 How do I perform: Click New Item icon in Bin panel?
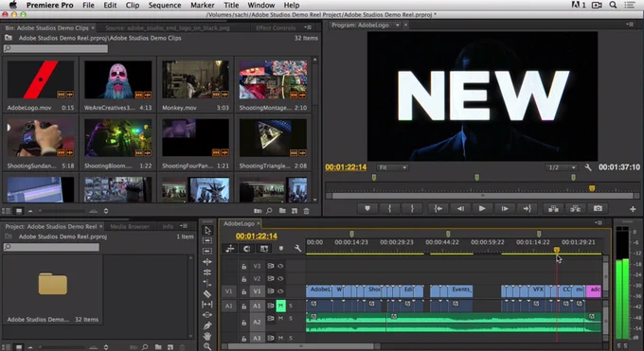pos(295,211)
